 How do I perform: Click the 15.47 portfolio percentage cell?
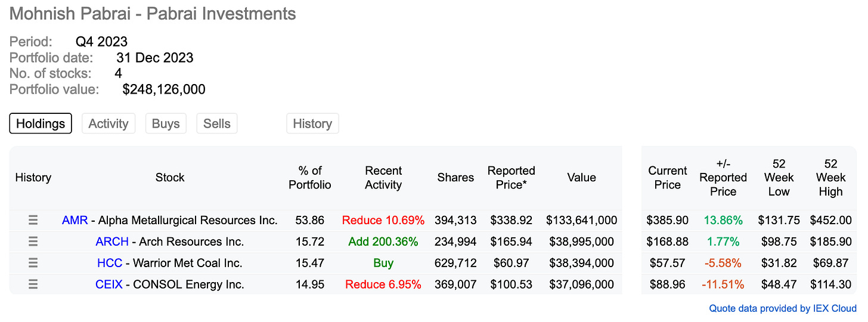tap(310, 264)
